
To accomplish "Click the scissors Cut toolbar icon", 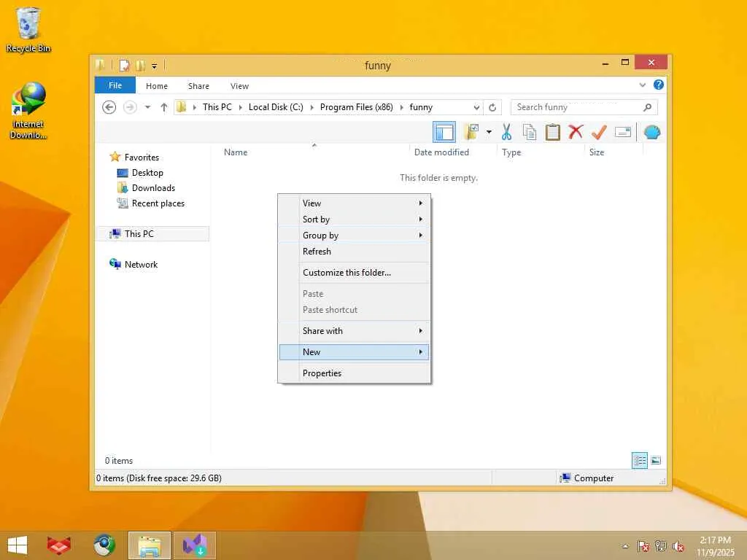I will click(x=506, y=132).
